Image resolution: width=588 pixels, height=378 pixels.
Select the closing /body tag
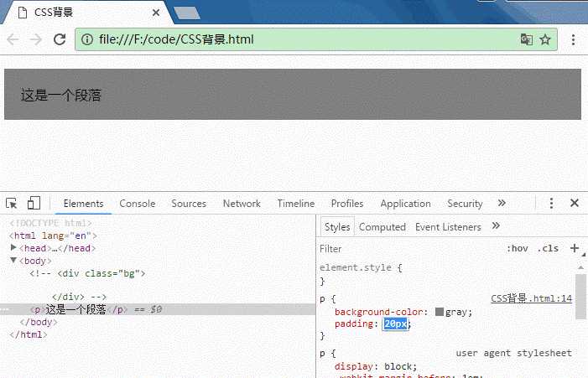pos(39,322)
